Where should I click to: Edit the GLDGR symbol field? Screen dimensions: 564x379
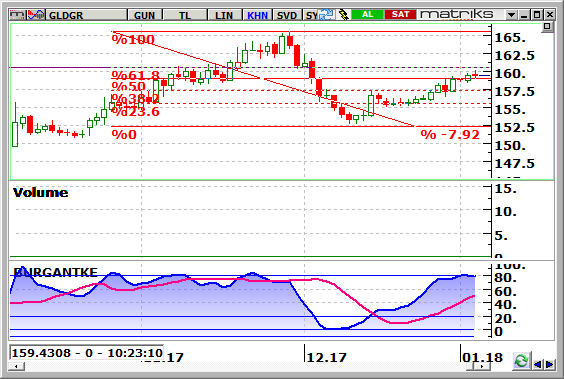(x=87, y=15)
